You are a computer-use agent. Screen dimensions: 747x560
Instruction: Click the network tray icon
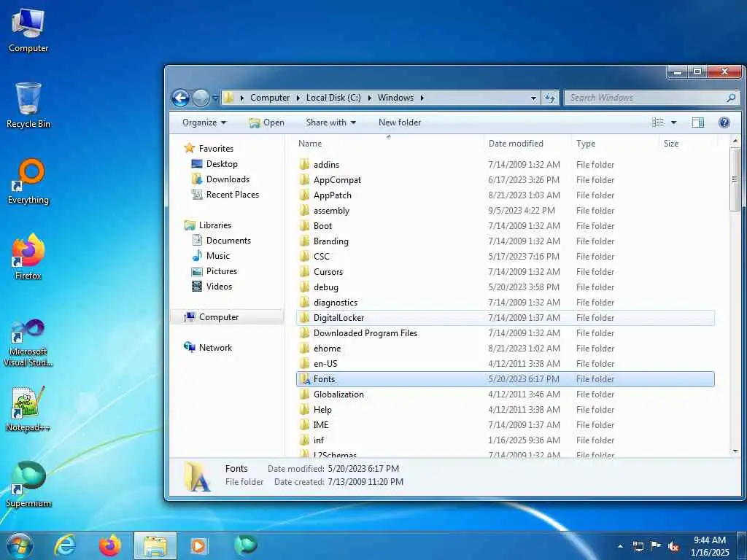pos(638,547)
